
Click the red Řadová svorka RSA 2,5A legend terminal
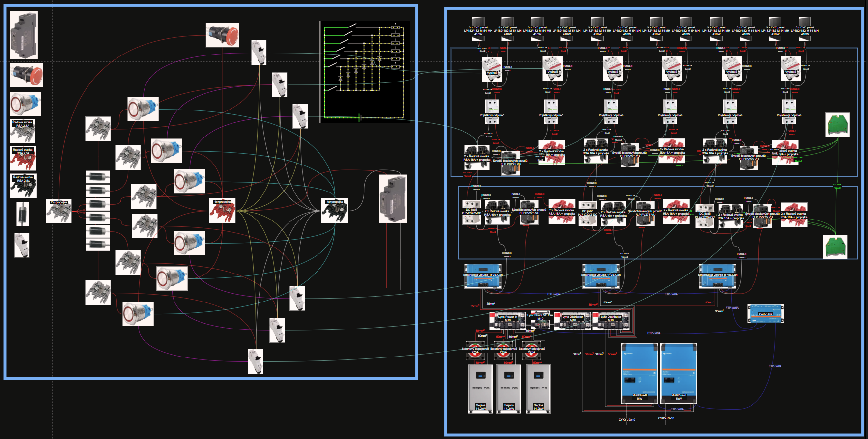[23, 159]
